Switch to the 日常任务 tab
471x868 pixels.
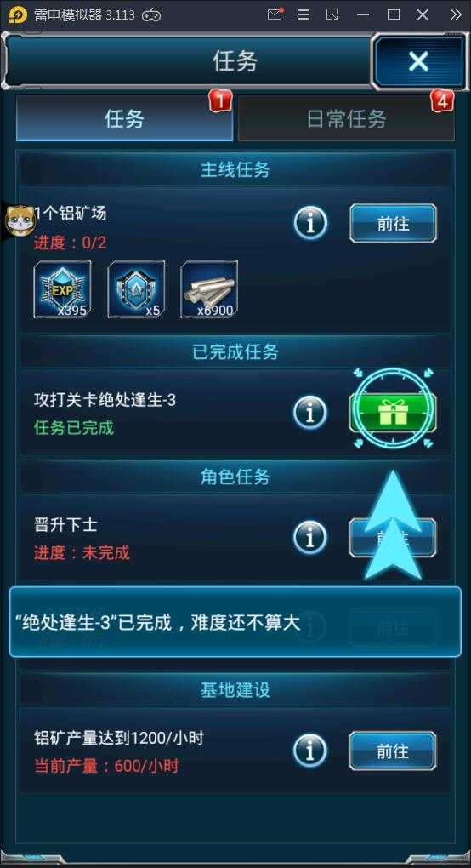click(346, 119)
